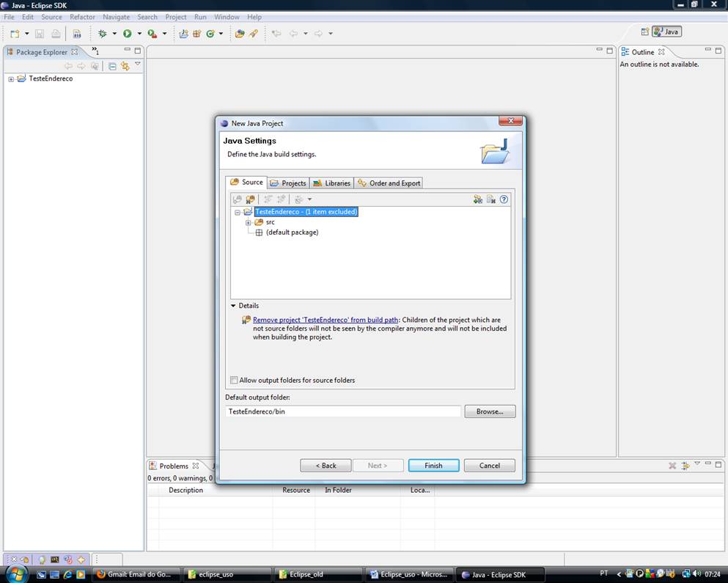728x583 pixels.
Task: Select TesteEndereco project in Package Explorer
Action: click(x=51, y=78)
